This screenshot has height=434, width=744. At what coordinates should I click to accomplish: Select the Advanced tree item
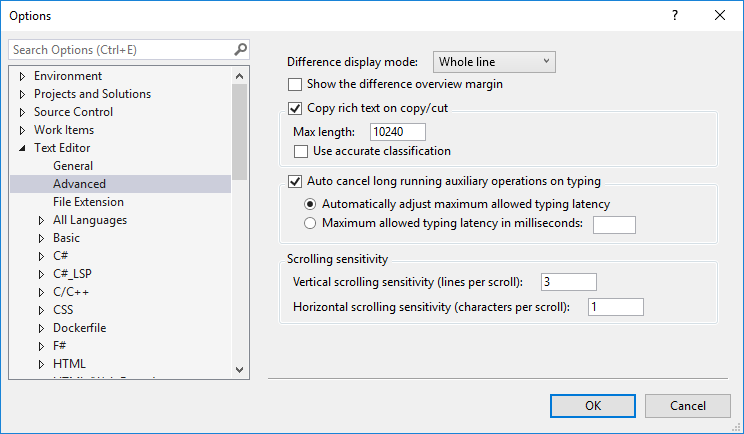pos(79,184)
